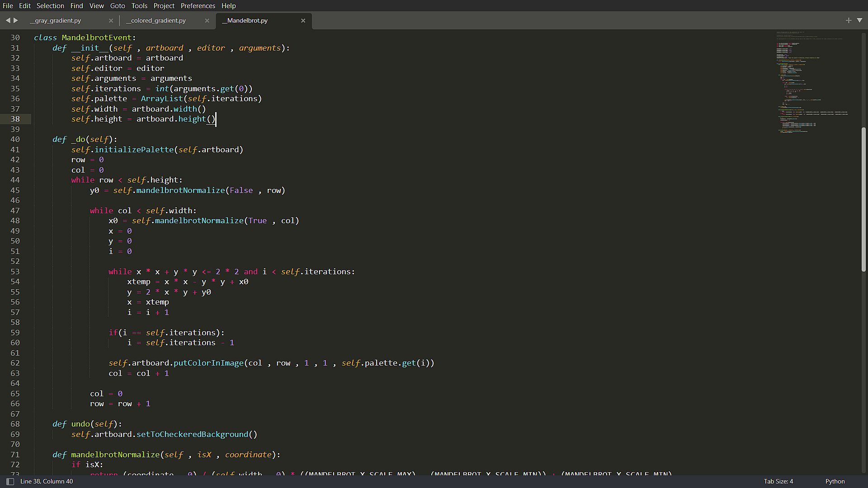Click the vertical scrollbar thumb

863,199
